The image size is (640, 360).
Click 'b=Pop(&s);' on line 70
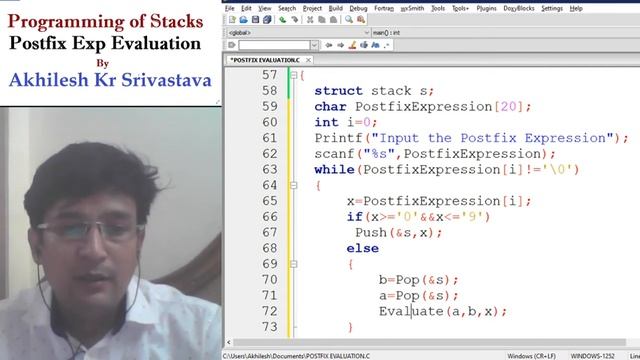[x=419, y=280]
